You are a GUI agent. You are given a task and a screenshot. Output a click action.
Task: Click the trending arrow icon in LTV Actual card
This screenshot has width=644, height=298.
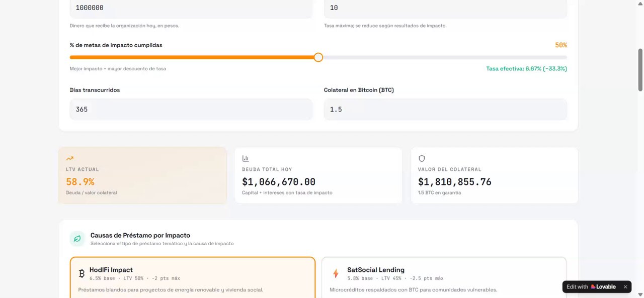70,158
